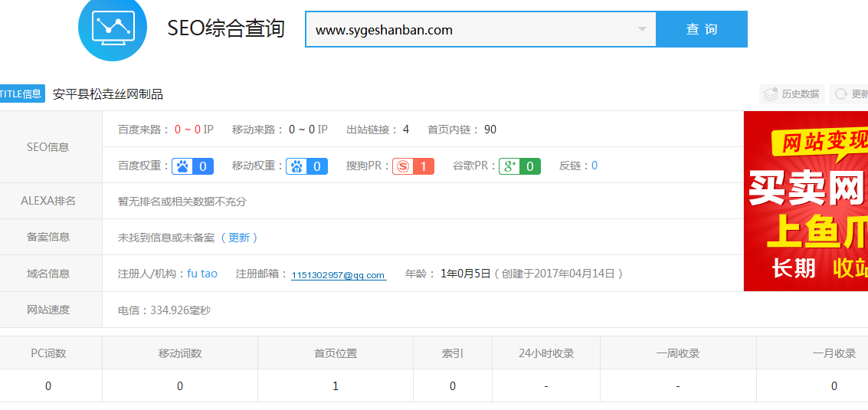Open registrant link fu tao
The height and width of the screenshot is (410, 868).
click(202, 274)
